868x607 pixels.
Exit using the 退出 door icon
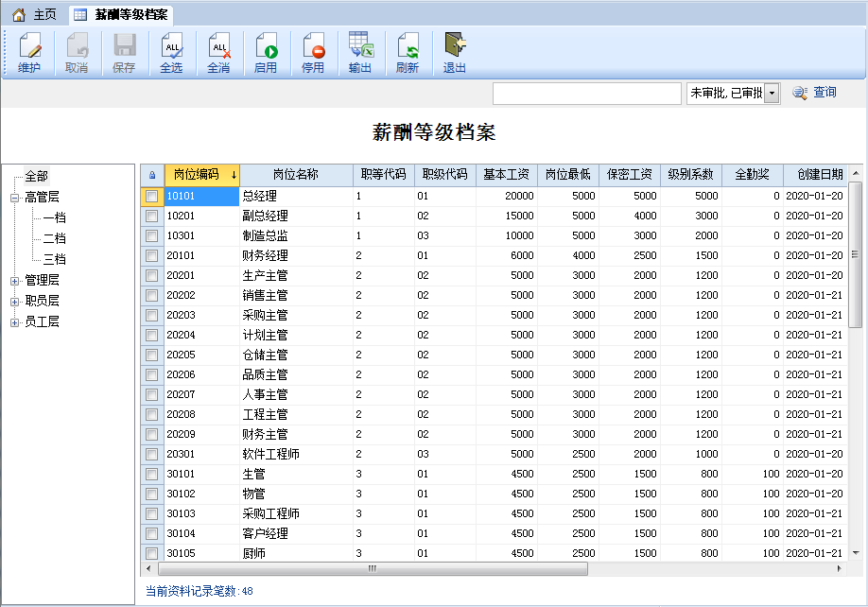click(455, 53)
